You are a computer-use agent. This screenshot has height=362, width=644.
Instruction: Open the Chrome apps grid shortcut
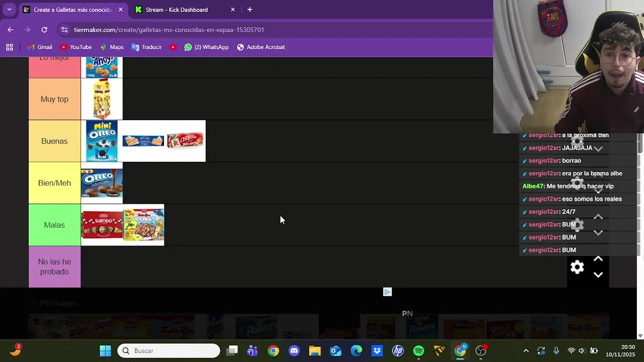pyautogui.click(x=9, y=47)
